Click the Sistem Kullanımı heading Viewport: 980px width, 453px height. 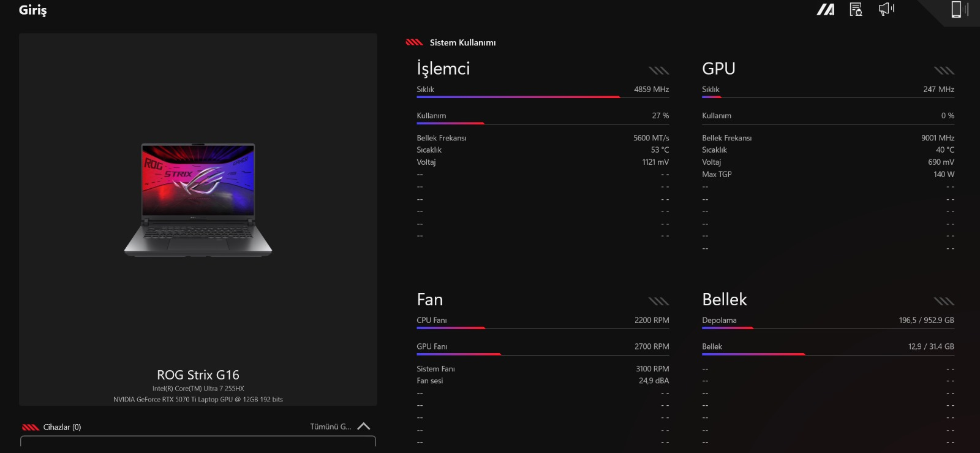[462, 42]
